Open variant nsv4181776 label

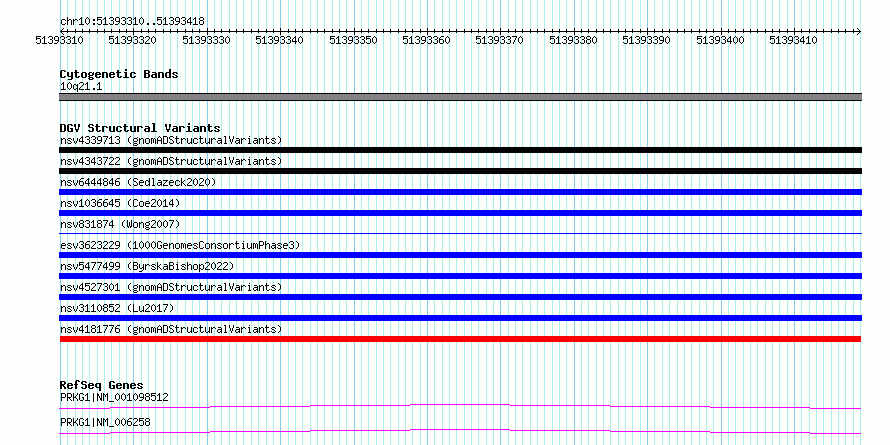tap(171, 329)
